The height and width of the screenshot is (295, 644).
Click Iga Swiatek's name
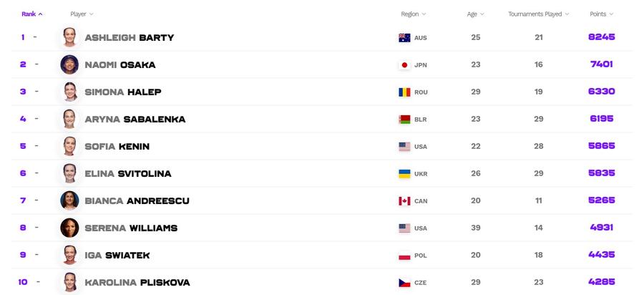tap(117, 255)
